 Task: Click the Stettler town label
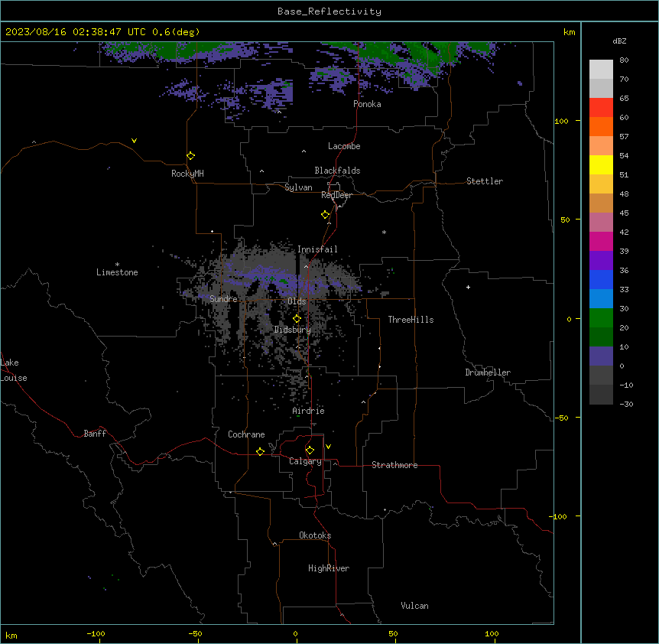coord(485,181)
